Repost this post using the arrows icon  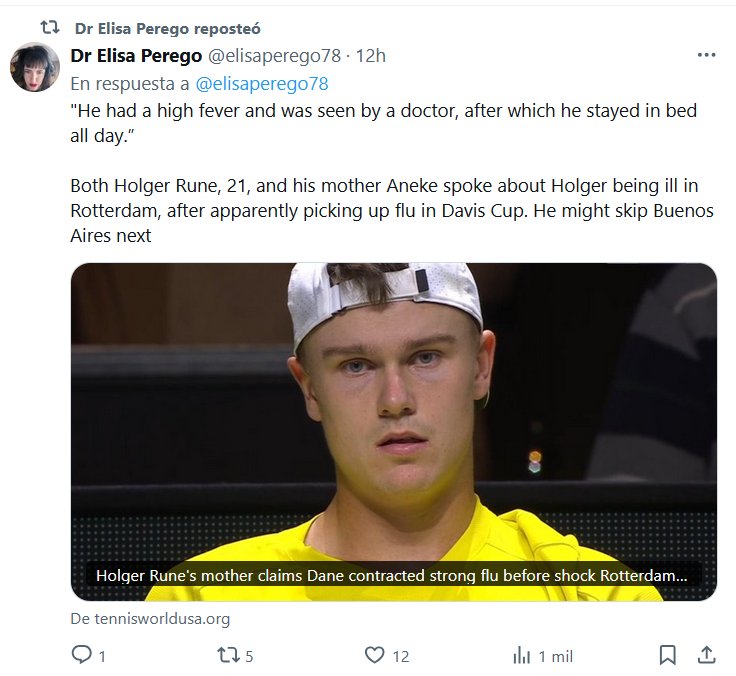[x=229, y=656]
